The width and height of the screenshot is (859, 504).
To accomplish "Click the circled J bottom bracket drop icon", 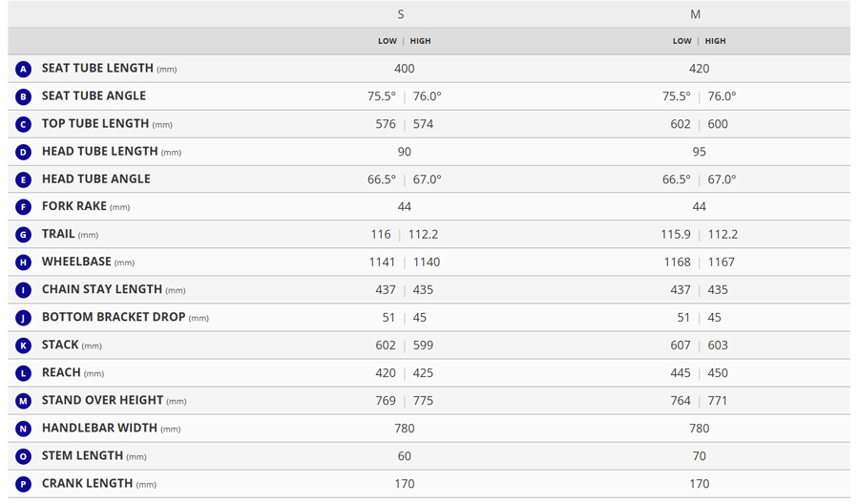I will [23, 318].
